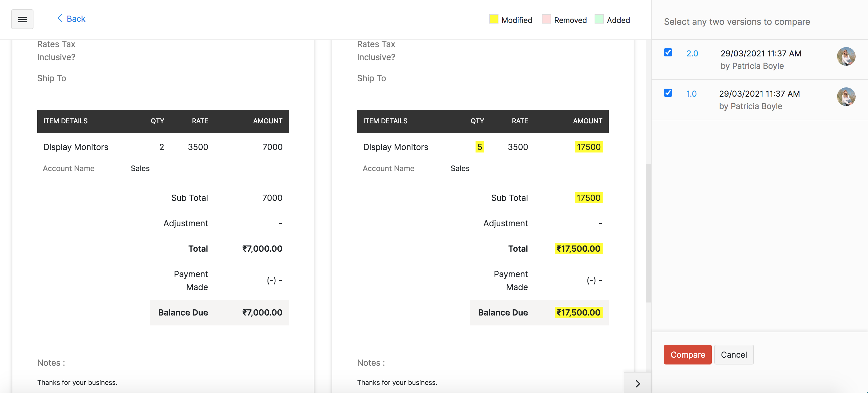The height and width of the screenshot is (393, 868).
Task: Click the yellow Modified legend swatch
Action: (493, 19)
